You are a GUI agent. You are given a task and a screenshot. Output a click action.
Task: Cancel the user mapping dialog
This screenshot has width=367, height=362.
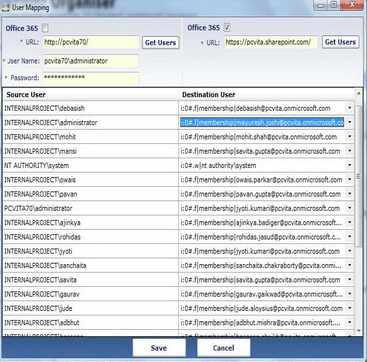(224, 348)
